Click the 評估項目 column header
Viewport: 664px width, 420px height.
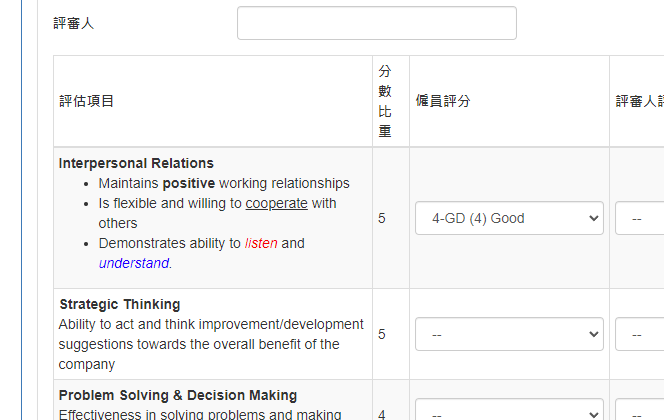(x=86, y=101)
